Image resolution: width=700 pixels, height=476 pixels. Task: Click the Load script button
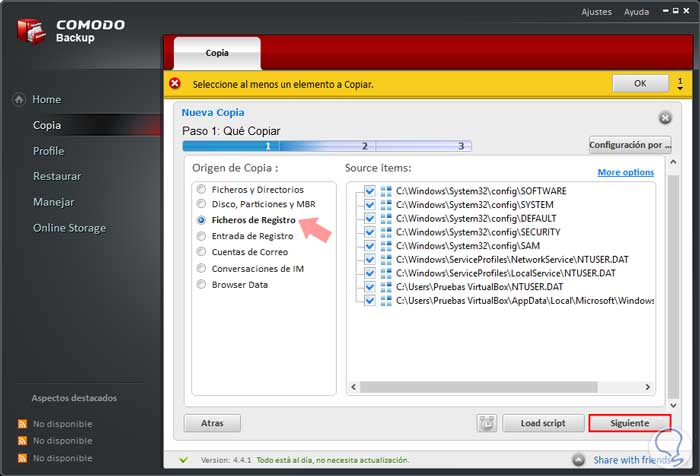click(543, 423)
